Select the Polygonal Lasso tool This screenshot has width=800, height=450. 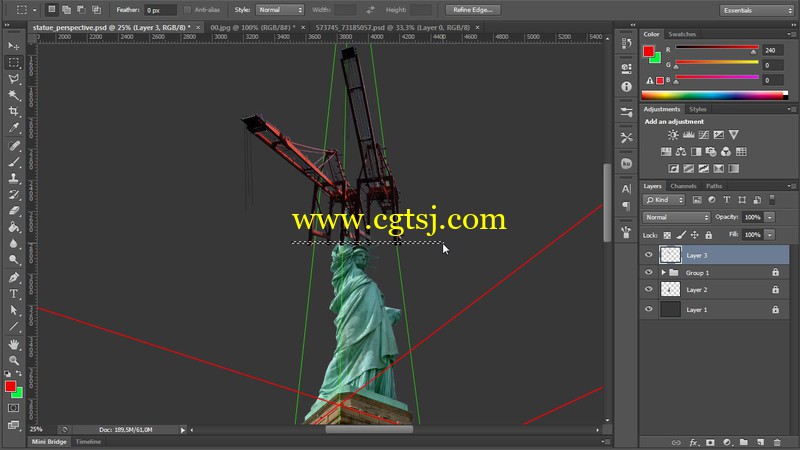[x=14, y=79]
